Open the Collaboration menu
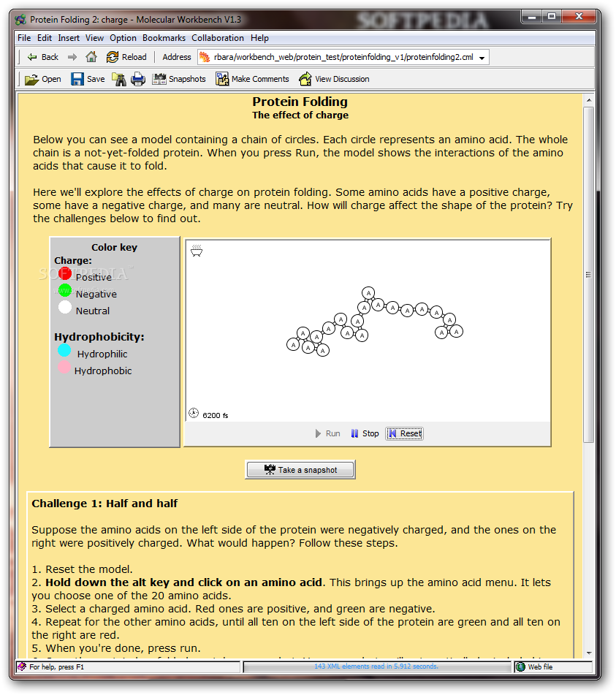Image resolution: width=616 pixels, height=695 pixels. (218, 38)
